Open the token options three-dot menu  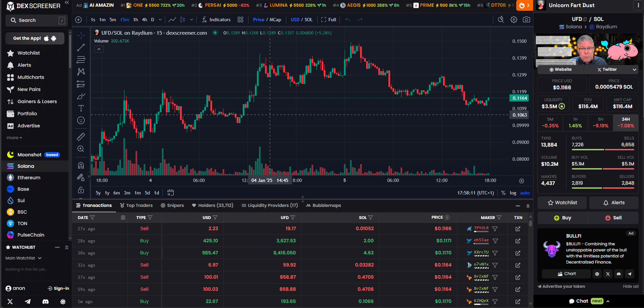[x=638, y=5]
